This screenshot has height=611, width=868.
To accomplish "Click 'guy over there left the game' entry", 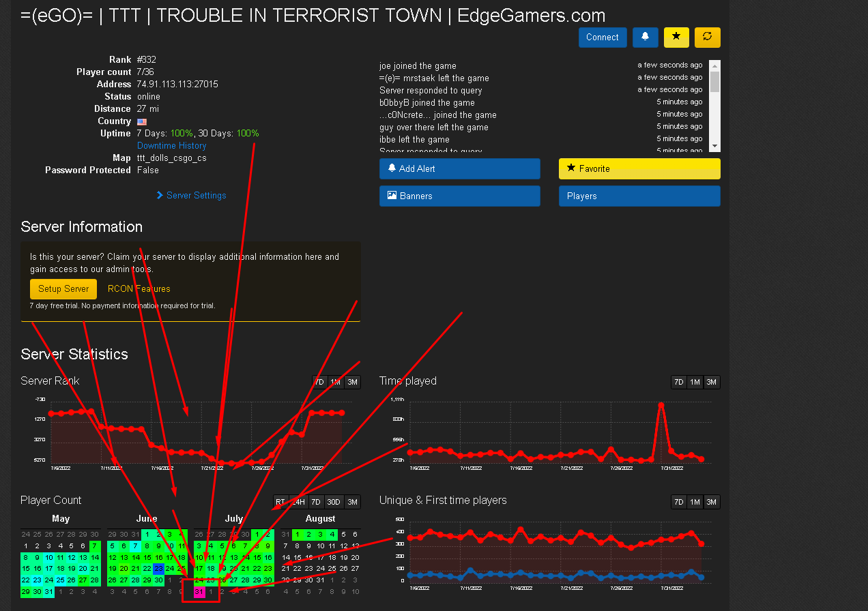I will [434, 128].
